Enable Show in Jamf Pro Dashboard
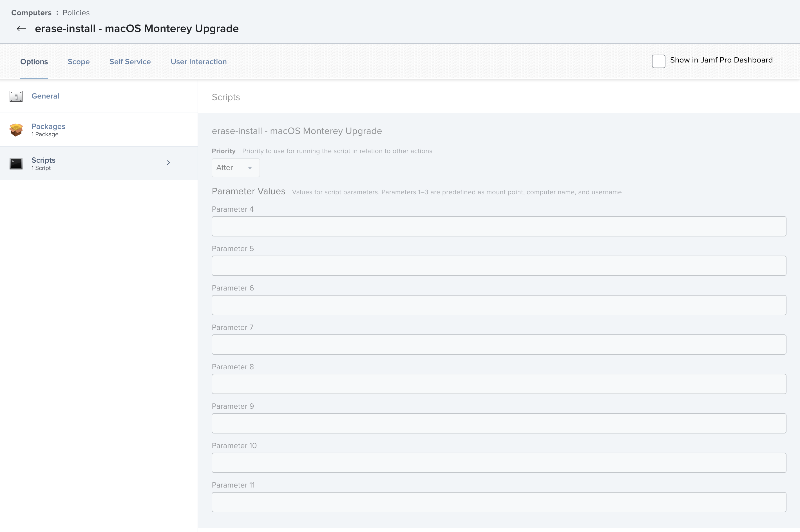The image size is (800, 532). tap(658, 61)
